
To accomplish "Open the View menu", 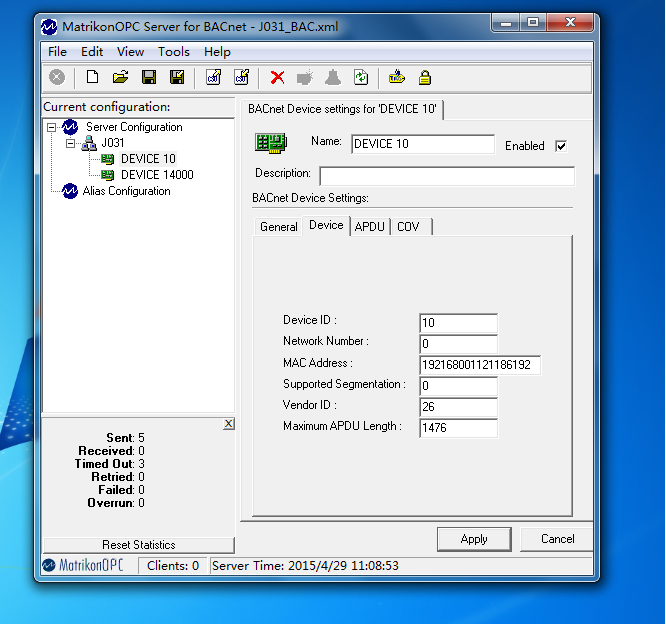I will [x=130, y=52].
